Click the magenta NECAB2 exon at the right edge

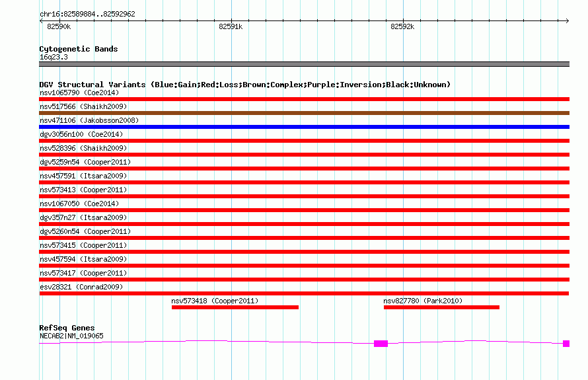coord(566,344)
